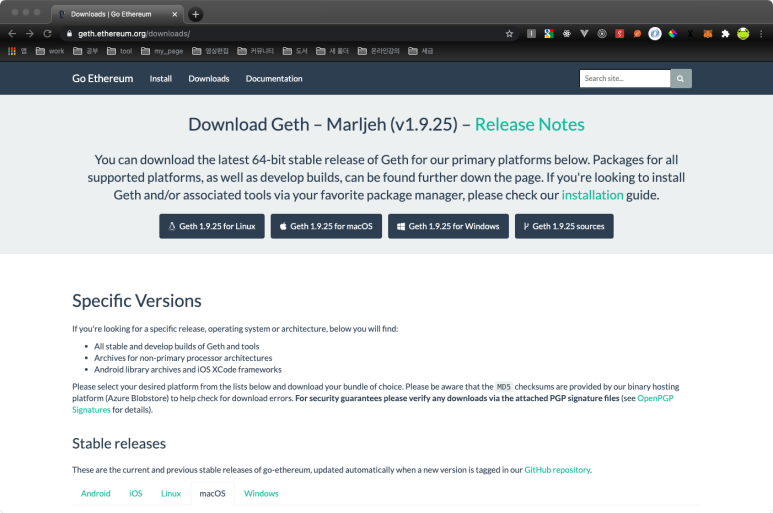Click the blue circular extension icon
Screen dimensions: 773x513
coord(655,34)
